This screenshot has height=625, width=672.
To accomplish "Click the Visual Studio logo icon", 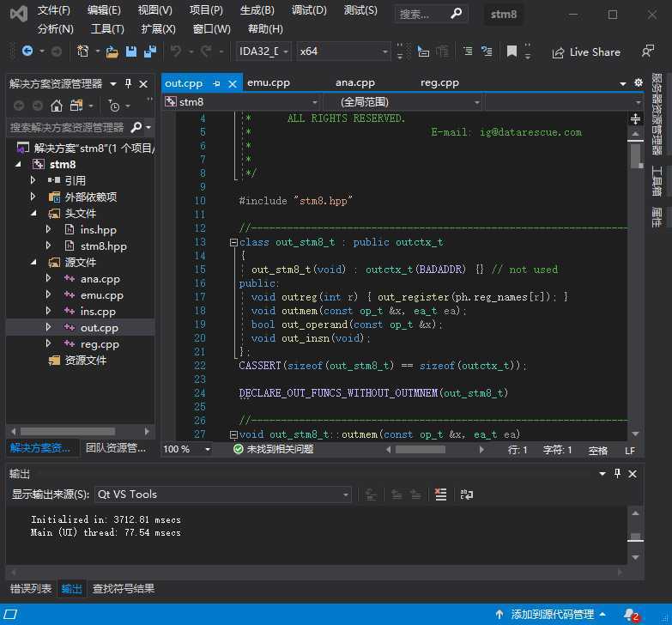I will click(x=18, y=15).
